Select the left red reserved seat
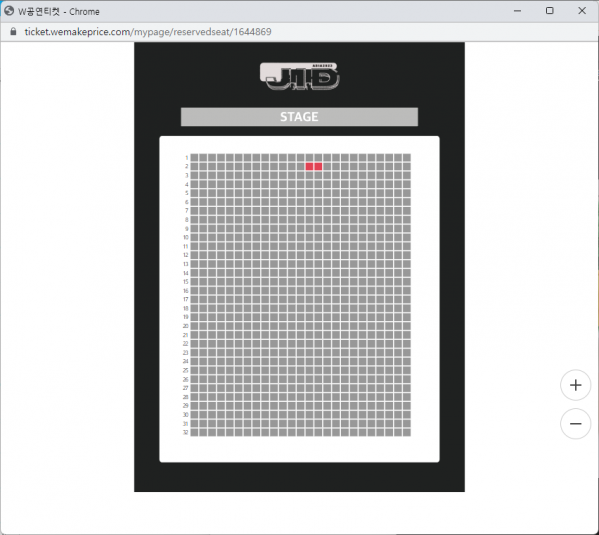This screenshot has height=535, width=599. pyautogui.click(x=309, y=166)
